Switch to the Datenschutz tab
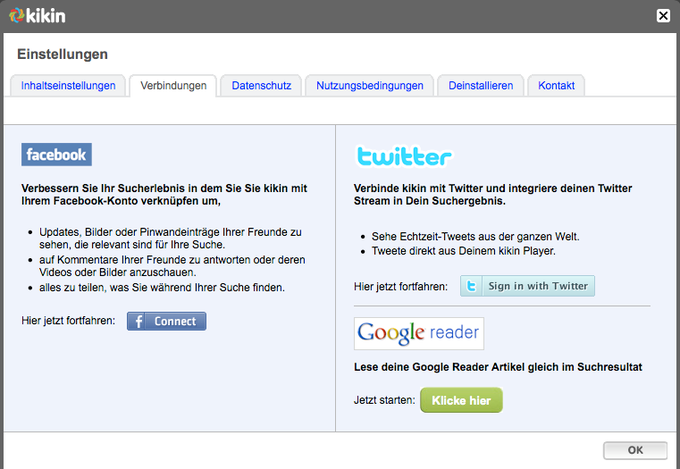Image resolution: width=680 pixels, height=469 pixels. (x=262, y=85)
